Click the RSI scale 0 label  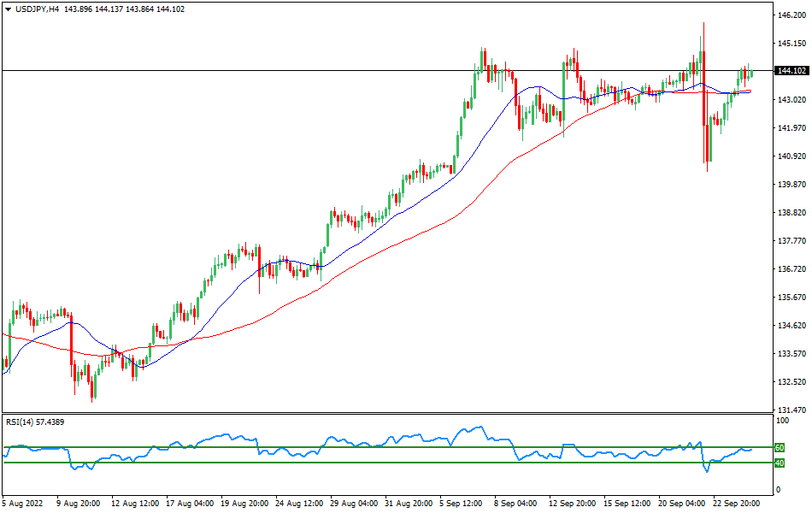click(777, 490)
